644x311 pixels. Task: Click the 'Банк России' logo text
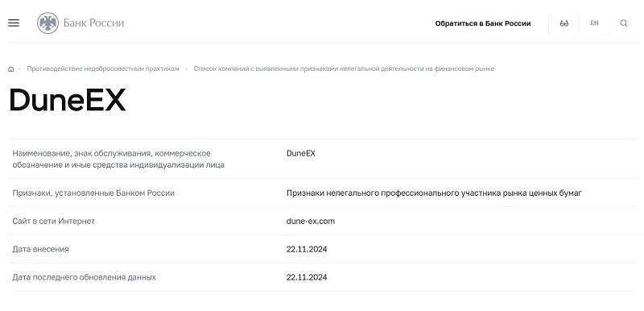93,23
